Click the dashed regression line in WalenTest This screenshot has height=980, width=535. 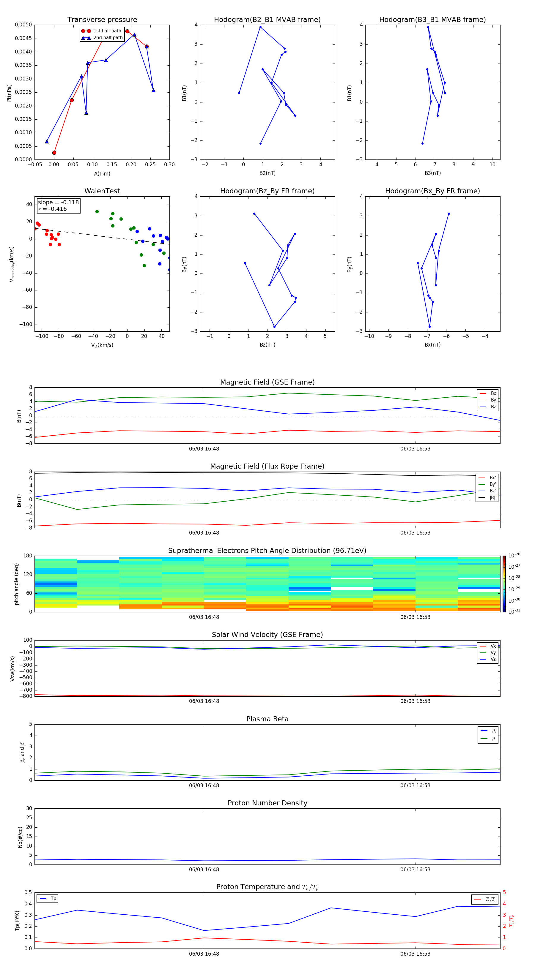pyautogui.click(x=102, y=236)
